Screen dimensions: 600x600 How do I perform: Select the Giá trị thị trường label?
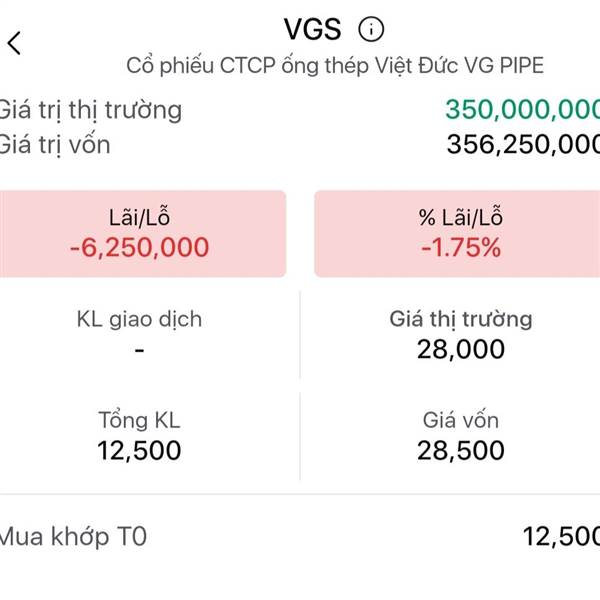click(x=91, y=109)
